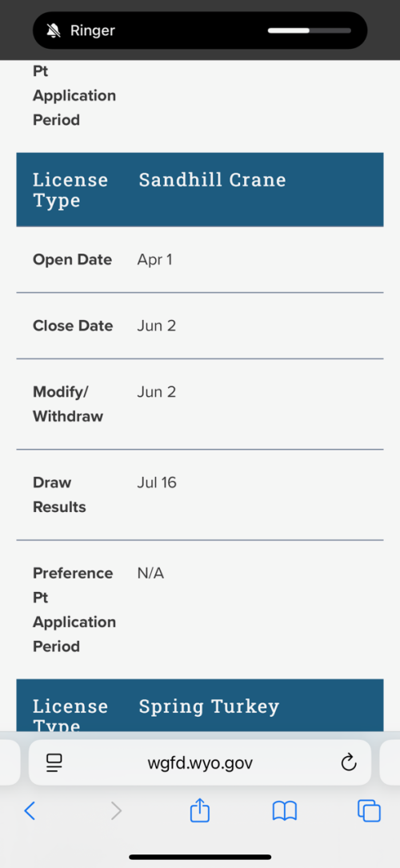Open the bookmarks book icon
This screenshot has height=868, width=400.
pyautogui.click(x=284, y=811)
